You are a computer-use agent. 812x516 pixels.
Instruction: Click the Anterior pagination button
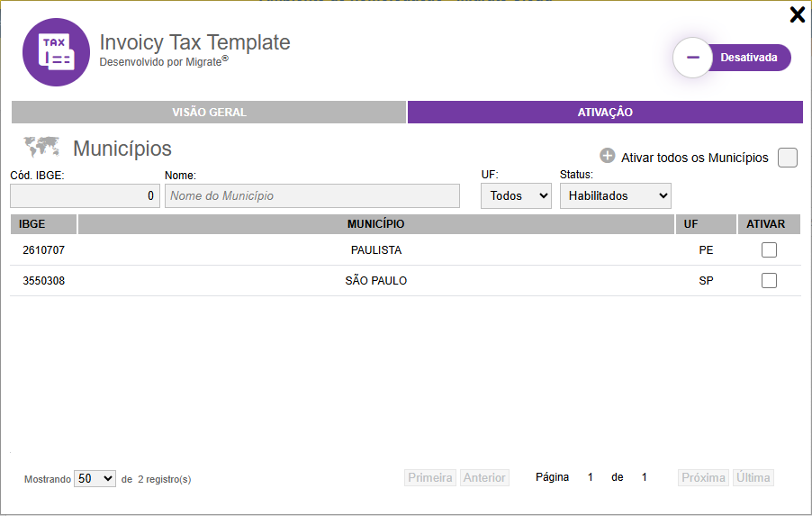484,478
